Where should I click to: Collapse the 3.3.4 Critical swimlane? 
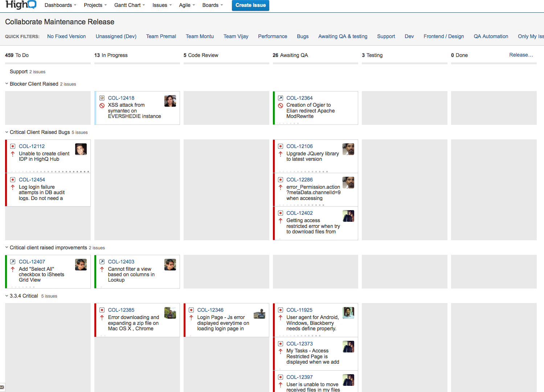click(6, 296)
